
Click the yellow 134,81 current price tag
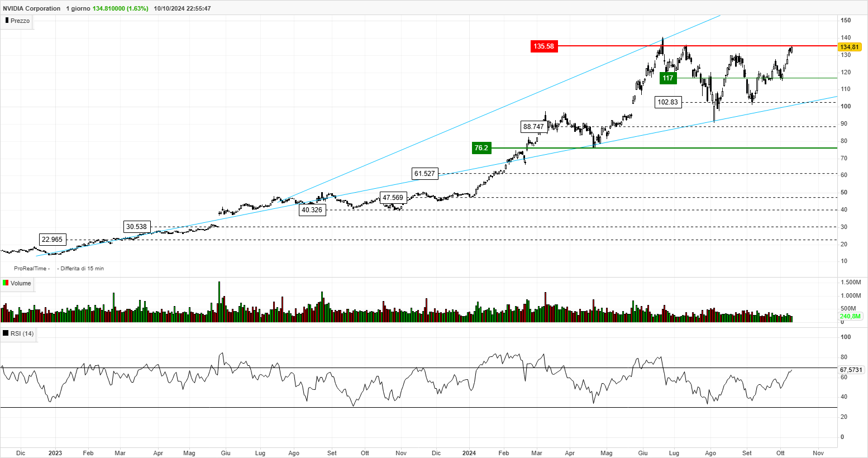coord(849,47)
